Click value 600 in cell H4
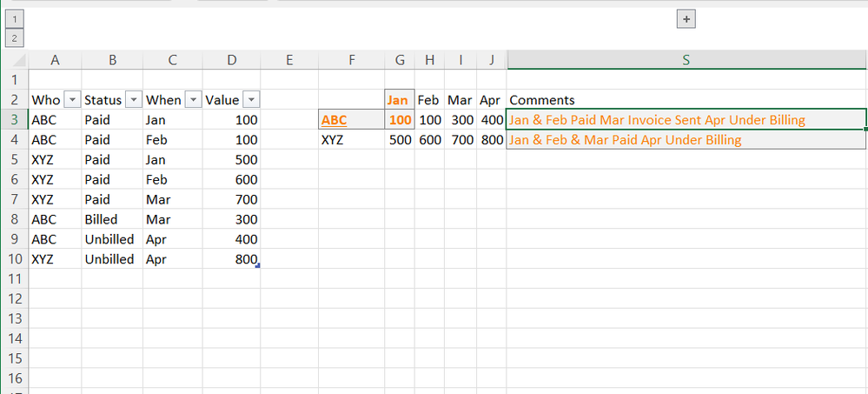Image resolution: width=868 pixels, height=394 pixels. (429, 140)
